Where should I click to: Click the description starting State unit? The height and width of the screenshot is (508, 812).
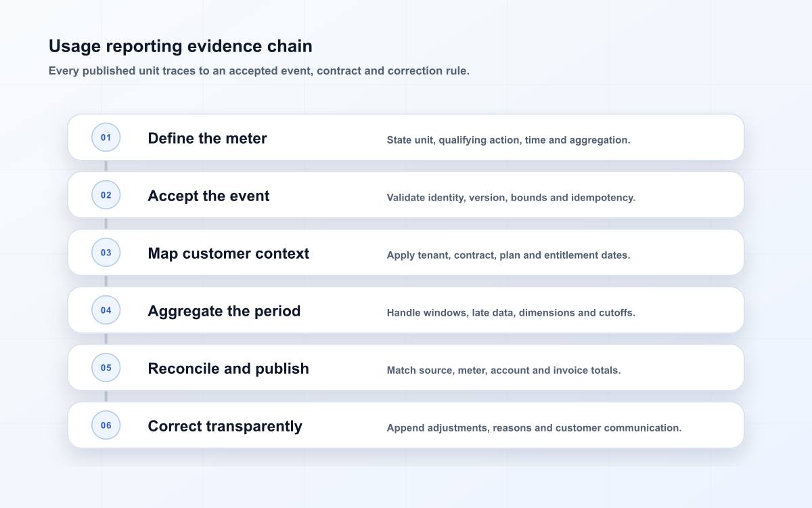tap(508, 140)
